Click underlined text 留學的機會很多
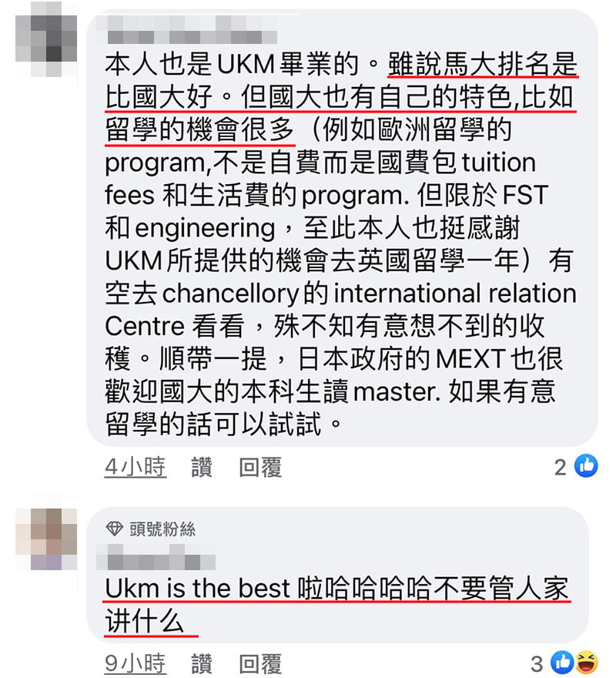616x678 pixels. click(199, 129)
